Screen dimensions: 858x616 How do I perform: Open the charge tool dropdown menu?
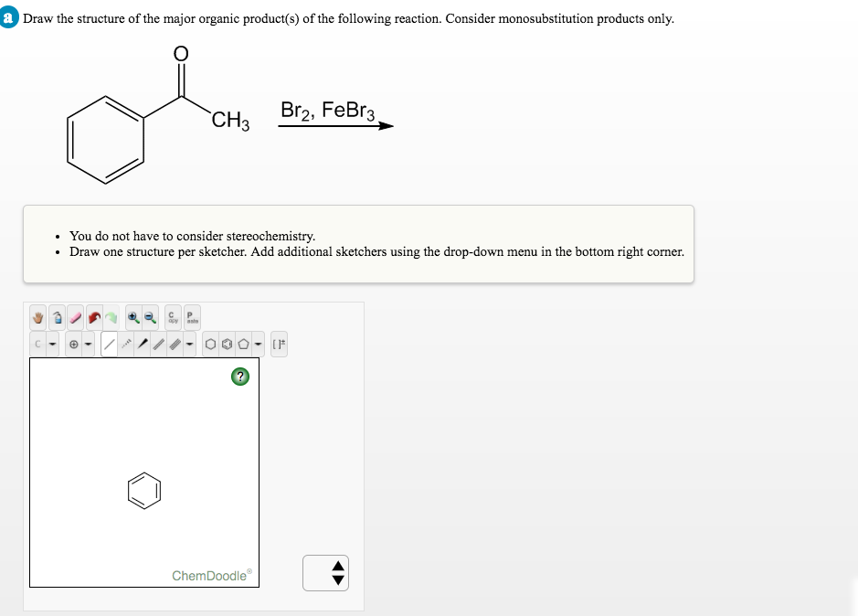pos(89,344)
